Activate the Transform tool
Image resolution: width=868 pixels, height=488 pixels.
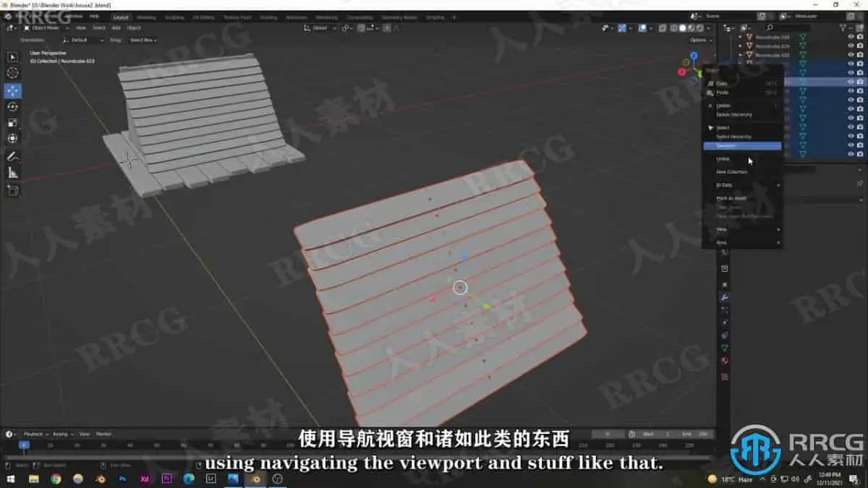pos(13,138)
